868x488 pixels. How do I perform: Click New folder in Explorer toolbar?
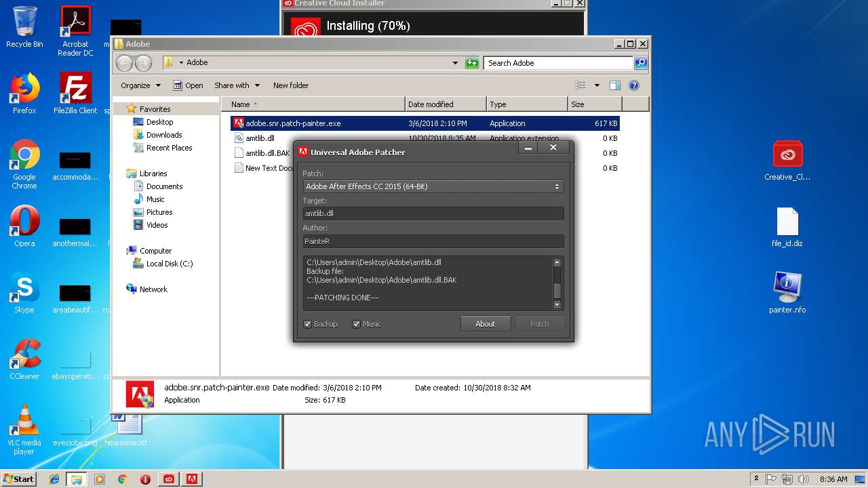pyautogui.click(x=291, y=85)
